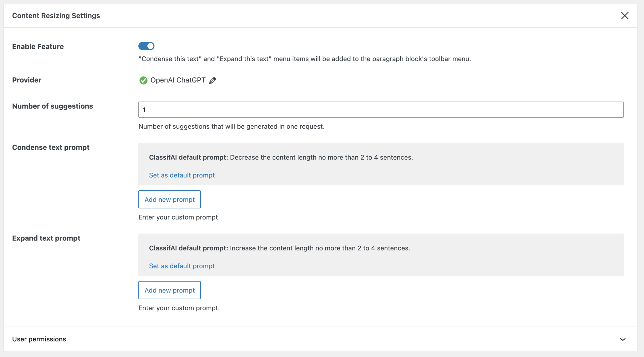Add new prompt under Expand text prompt

point(169,290)
